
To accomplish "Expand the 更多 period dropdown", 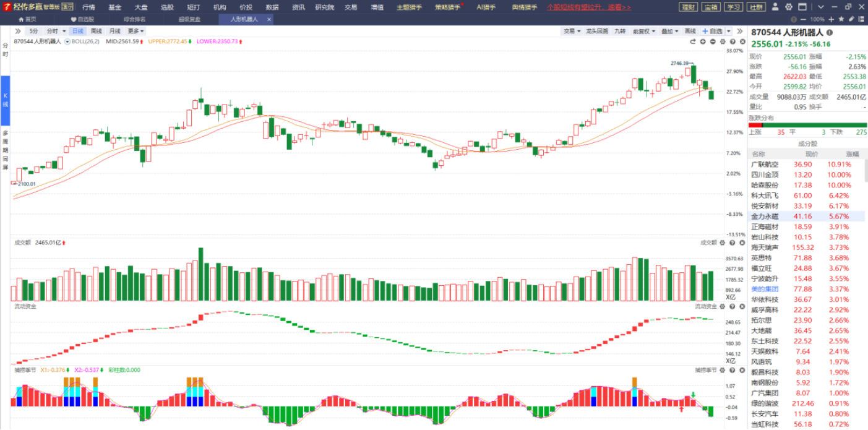I will click(x=135, y=31).
